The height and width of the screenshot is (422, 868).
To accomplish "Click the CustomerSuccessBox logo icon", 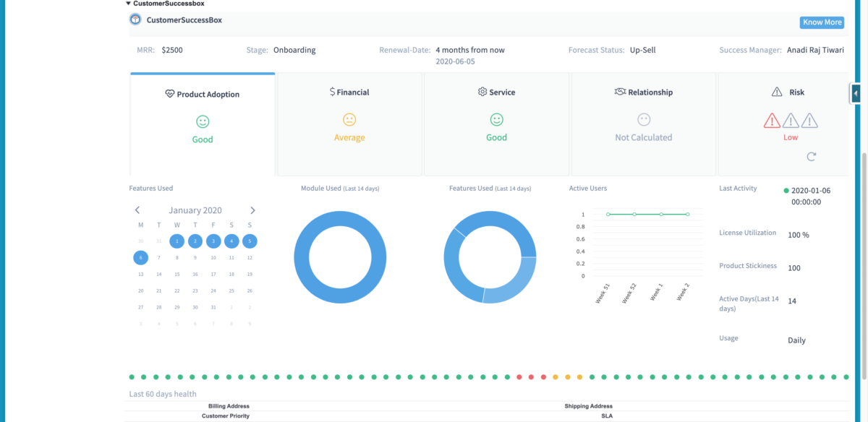I will [x=135, y=20].
